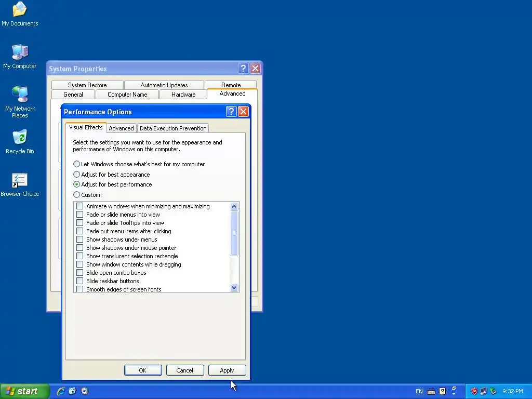
Task: Enable Slide open combo boxes
Action: pyautogui.click(x=79, y=272)
